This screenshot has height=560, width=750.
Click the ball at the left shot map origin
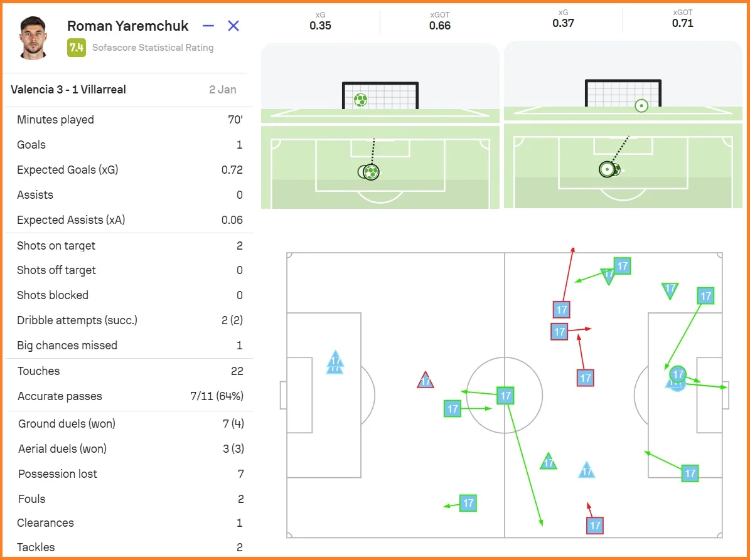click(x=370, y=172)
